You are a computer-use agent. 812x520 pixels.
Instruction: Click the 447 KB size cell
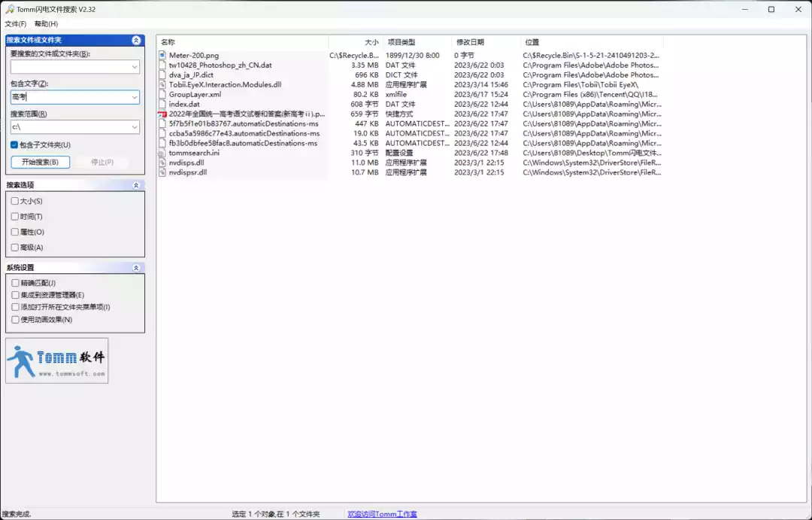(x=367, y=123)
